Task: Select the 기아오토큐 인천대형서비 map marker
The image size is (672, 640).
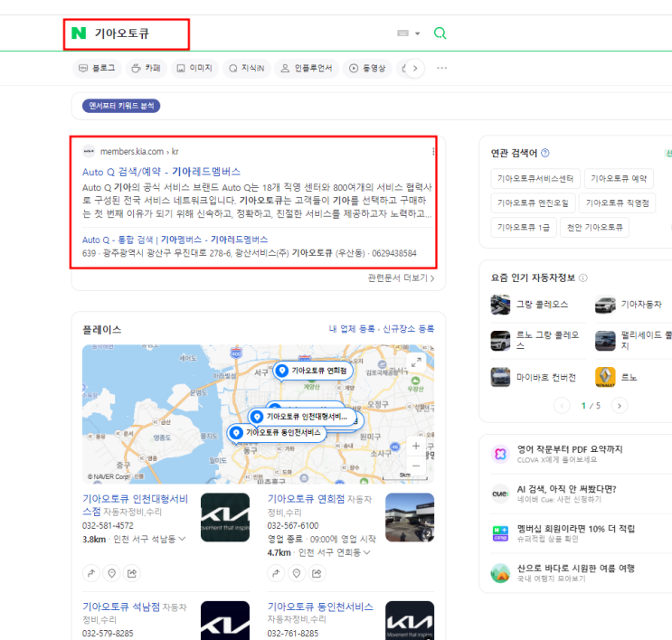Action: (x=302, y=417)
